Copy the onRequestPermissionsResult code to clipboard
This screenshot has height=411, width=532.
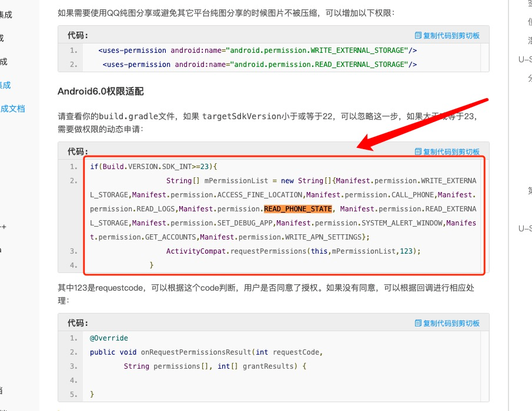pos(447,324)
